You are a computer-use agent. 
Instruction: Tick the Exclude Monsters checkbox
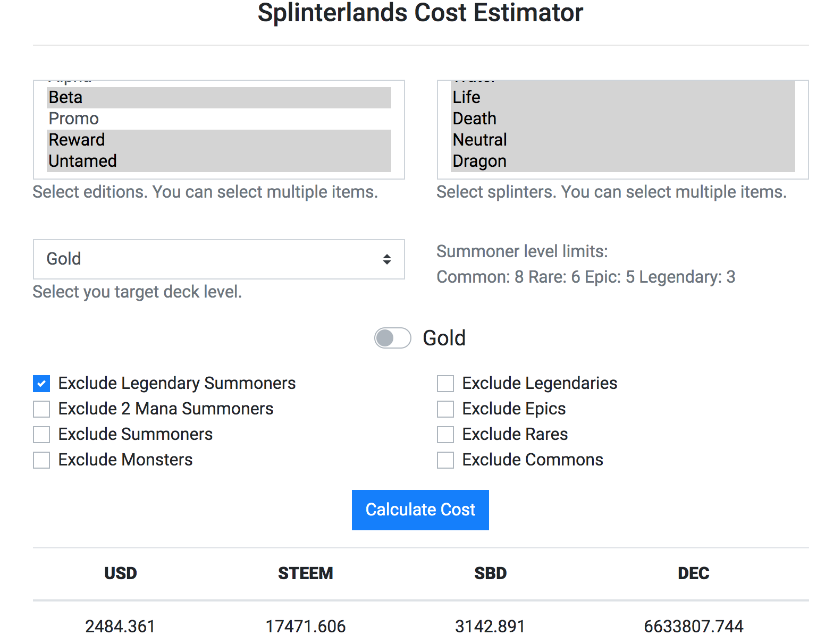coord(41,460)
